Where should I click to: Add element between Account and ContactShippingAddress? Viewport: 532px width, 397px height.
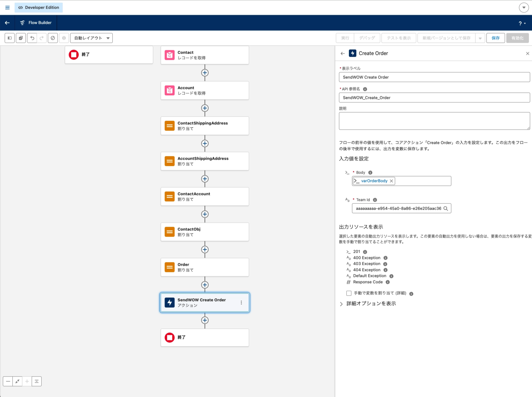(x=205, y=108)
